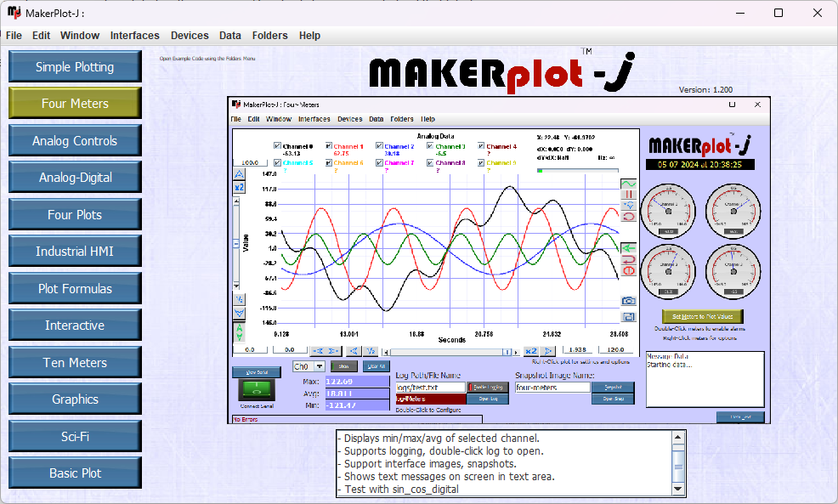Image resolution: width=838 pixels, height=504 pixels.
Task: Click the blue cursor icon under the pause icon
Action: 629,205
